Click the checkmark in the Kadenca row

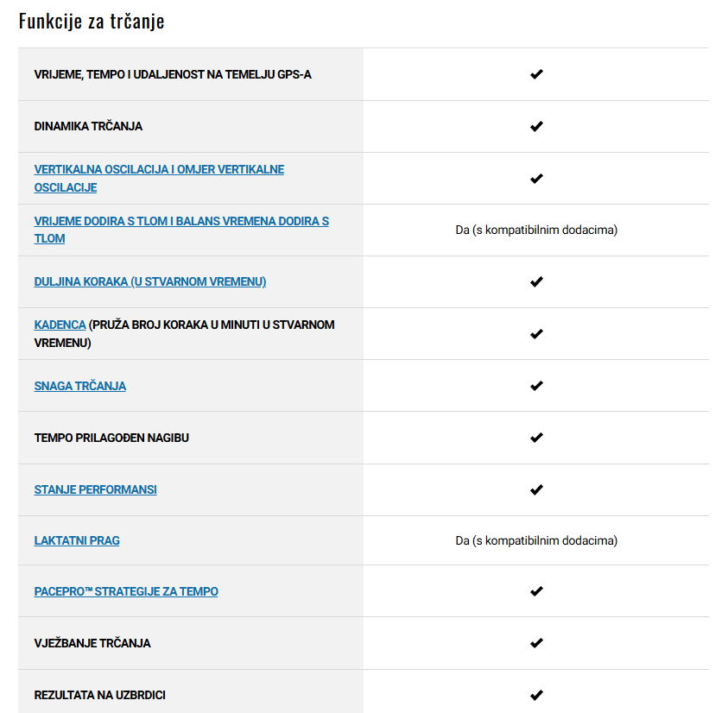pos(536,334)
